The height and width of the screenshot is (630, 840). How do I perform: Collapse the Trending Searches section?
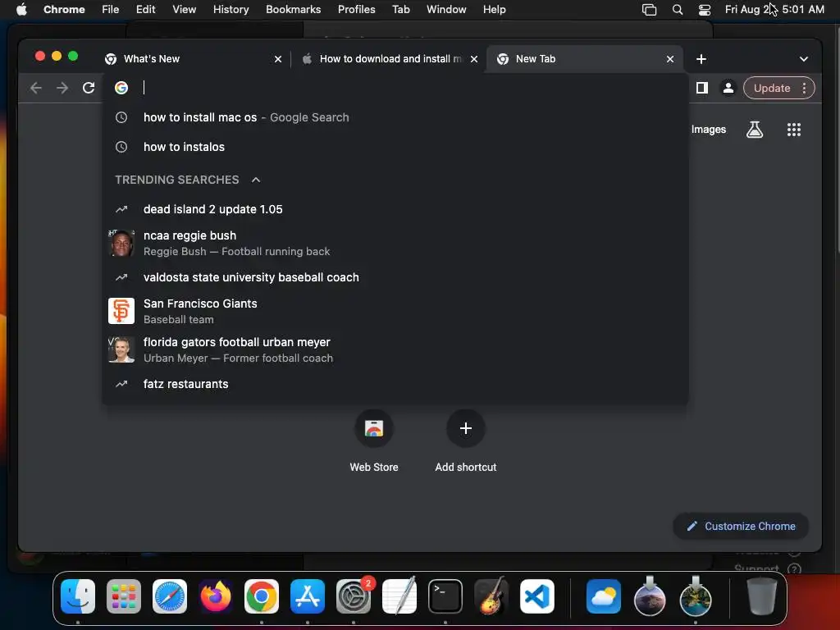(x=256, y=180)
